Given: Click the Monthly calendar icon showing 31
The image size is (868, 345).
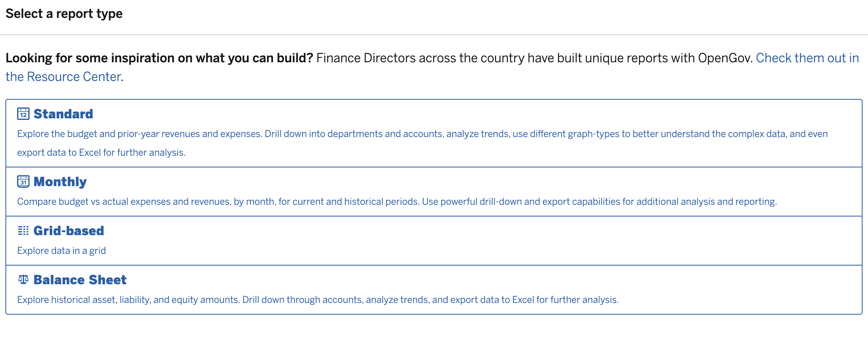Looking at the screenshot, I should tap(23, 181).
